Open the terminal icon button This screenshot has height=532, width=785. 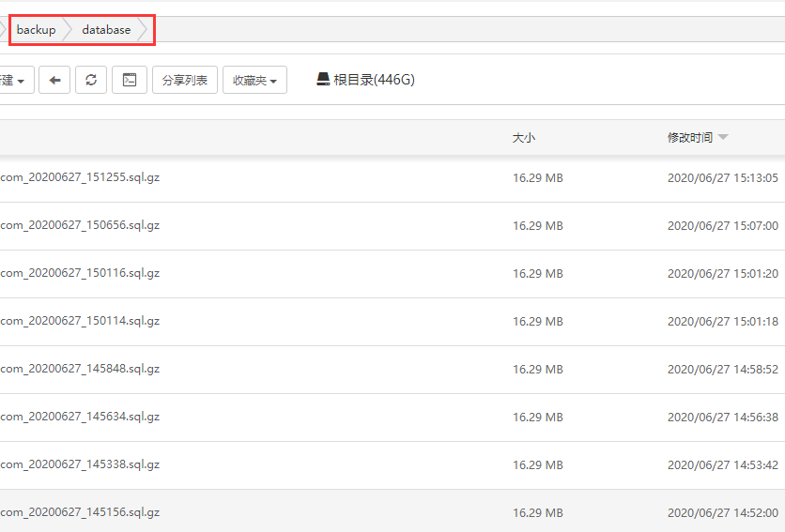[130, 80]
